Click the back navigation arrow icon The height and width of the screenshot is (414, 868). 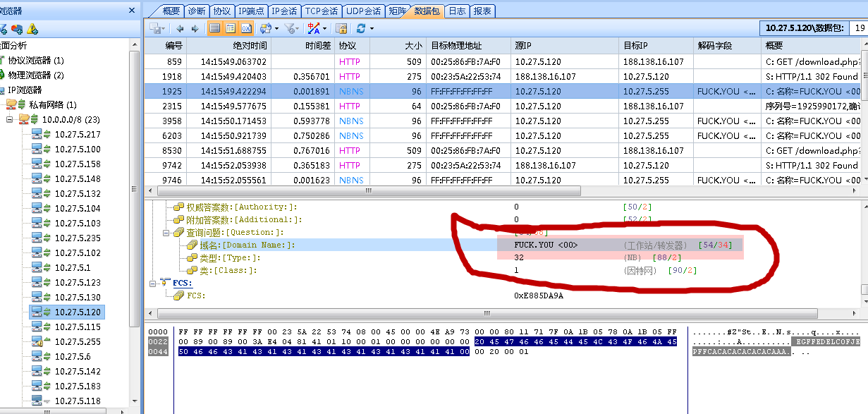(x=181, y=28)
